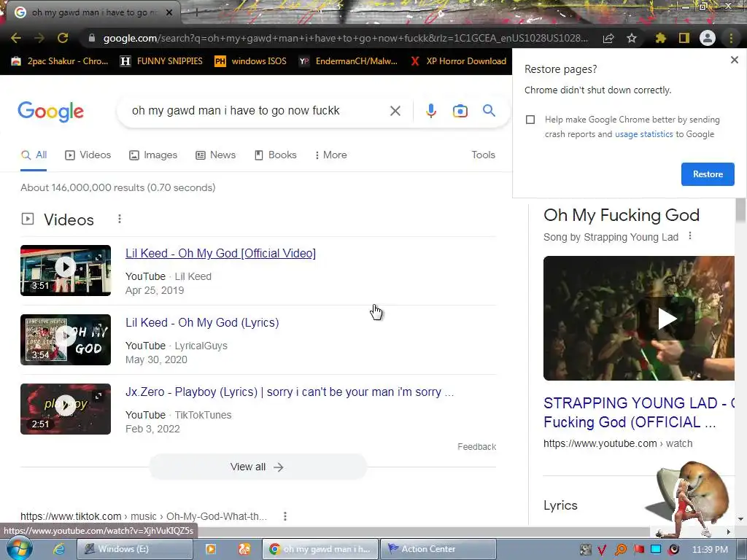Click the Restore button
This screenshot has height=560, width=747.
[708, 174]
